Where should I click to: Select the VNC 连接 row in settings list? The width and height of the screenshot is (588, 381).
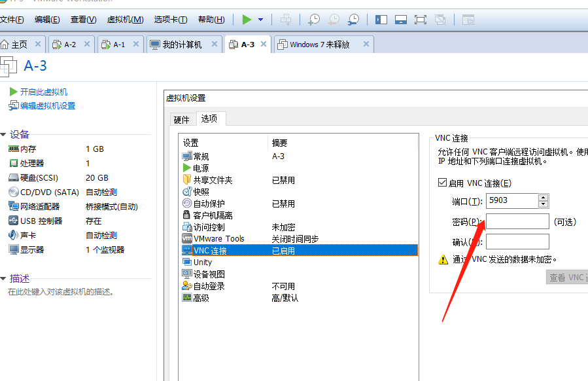(x=300, y=250)
